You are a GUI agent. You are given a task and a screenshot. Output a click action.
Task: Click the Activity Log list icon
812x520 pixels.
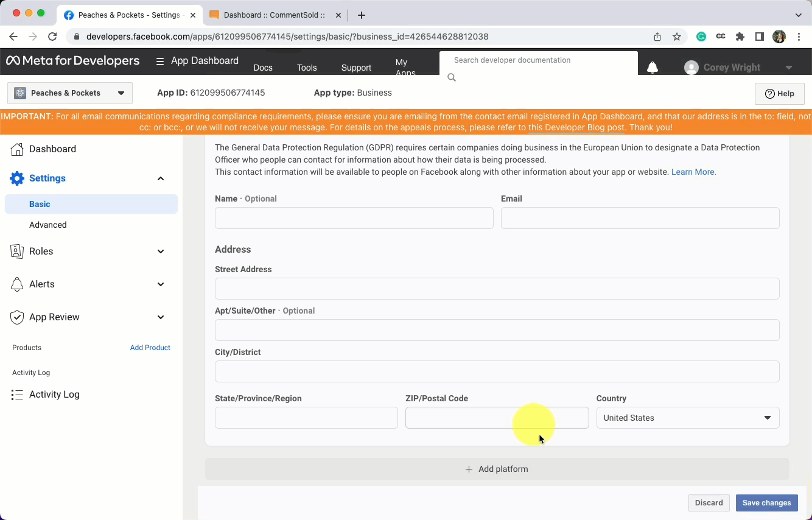[17, 395]
